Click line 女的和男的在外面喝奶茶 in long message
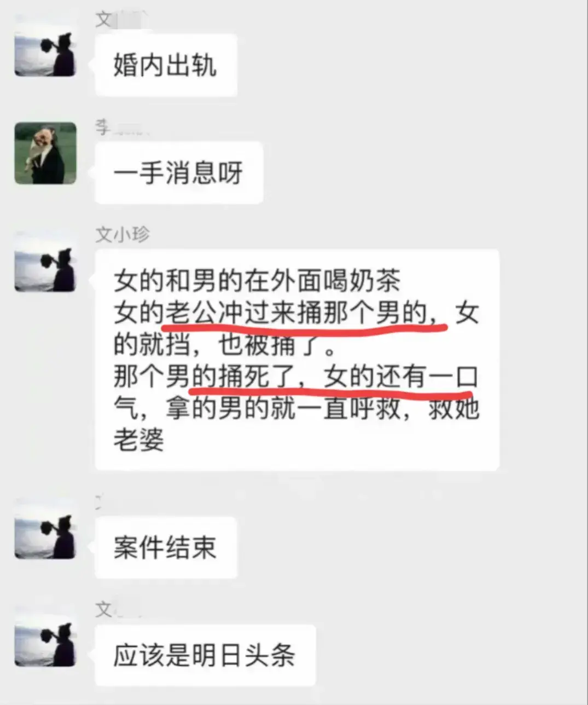 [x=257, y=281]
